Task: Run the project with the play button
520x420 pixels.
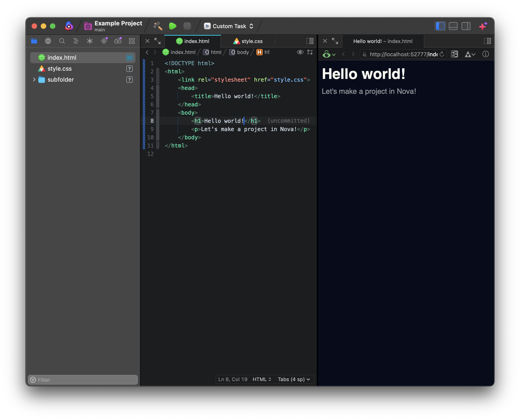Action: (173, 26)
